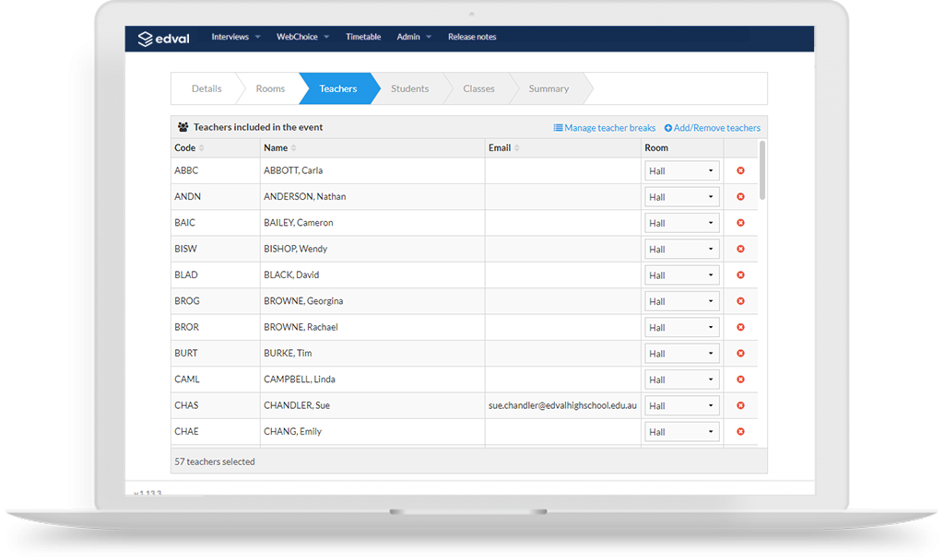Click the teacher list scrollbar
The width and height of the screenshot is (944, 560).
tap(762, 170)
